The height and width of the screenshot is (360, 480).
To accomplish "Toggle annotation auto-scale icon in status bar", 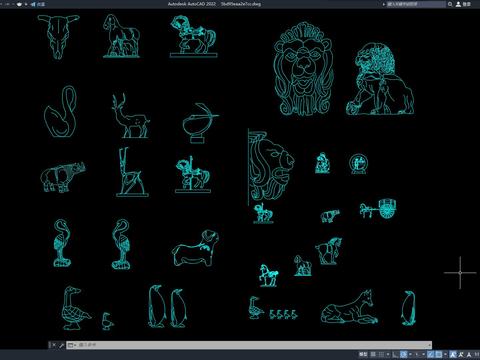I will point(461,354).
